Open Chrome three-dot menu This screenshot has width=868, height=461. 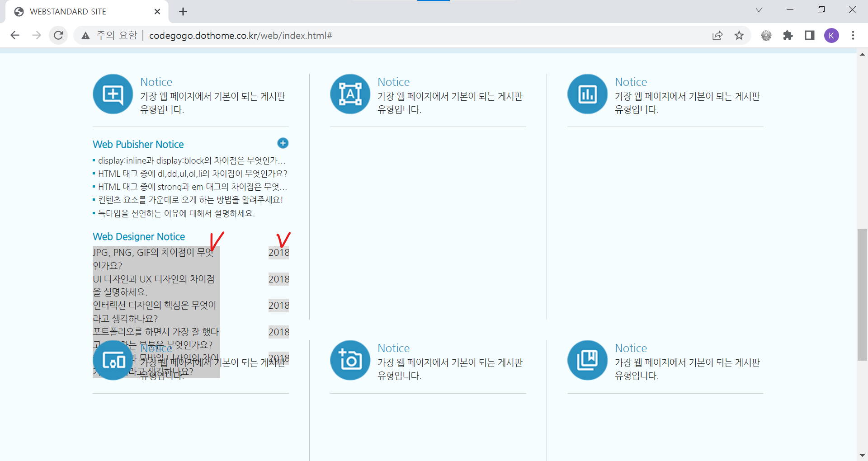click(x=853, y=35)
